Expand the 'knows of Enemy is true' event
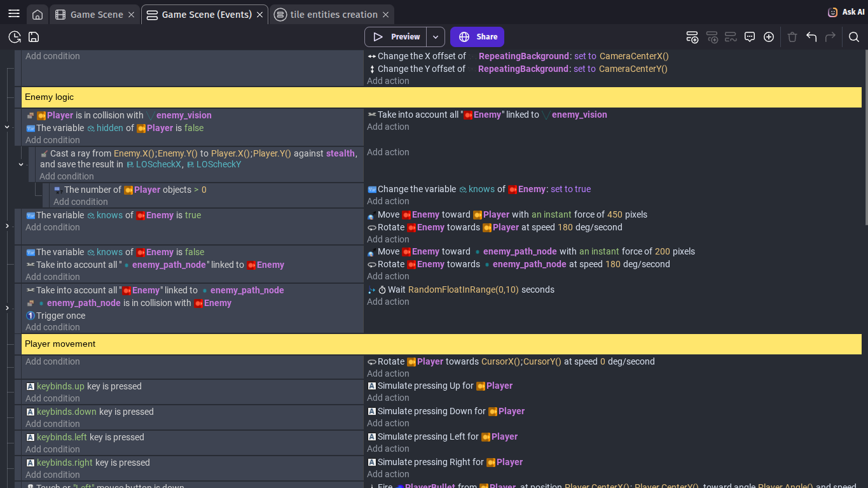The height and width of the screenshot is (488, 868). click(x=7, y=226)
